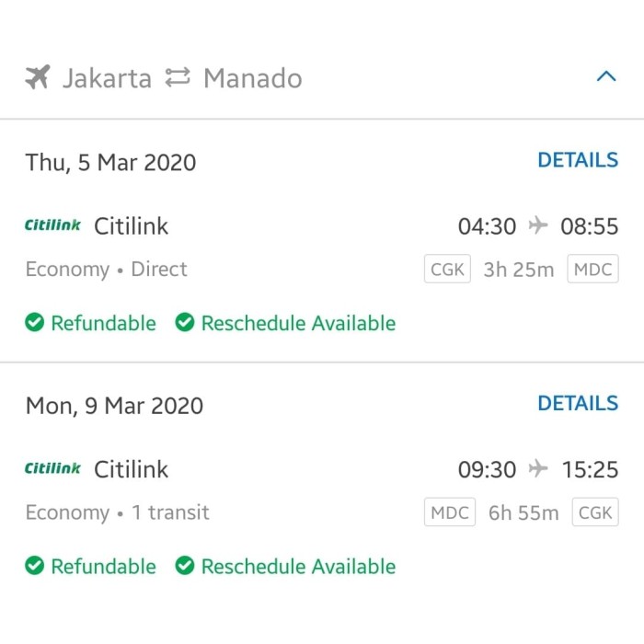Click the Citilink logo on 9 Mar flight

(52, 468)
